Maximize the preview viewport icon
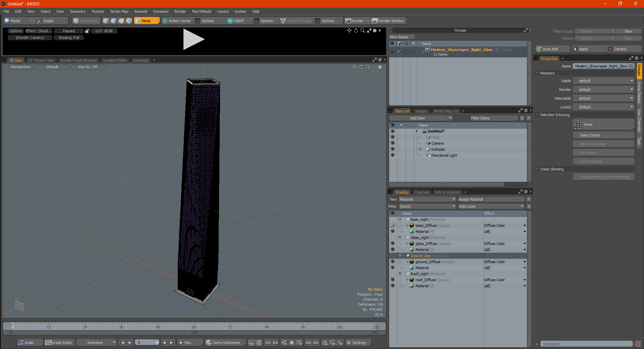The height and width of the screenshot is (349, 644). pos(369,31)
